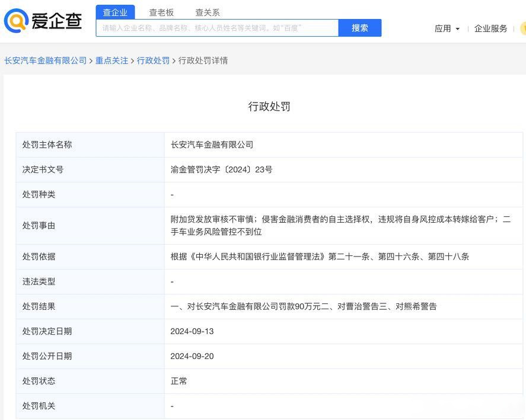Click the 处罚事由 label cell
Screen dimensions: 526x420
(x=90, y=226)
